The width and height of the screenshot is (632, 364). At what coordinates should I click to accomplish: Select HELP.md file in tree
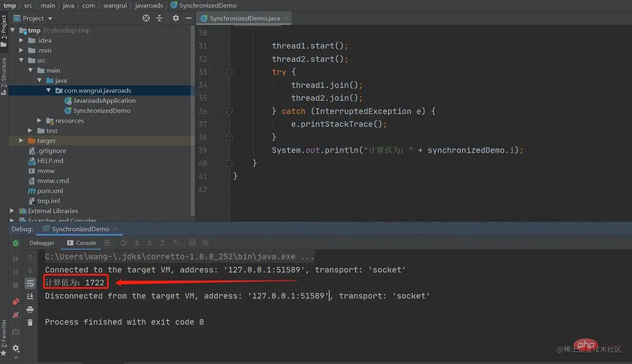46,161
